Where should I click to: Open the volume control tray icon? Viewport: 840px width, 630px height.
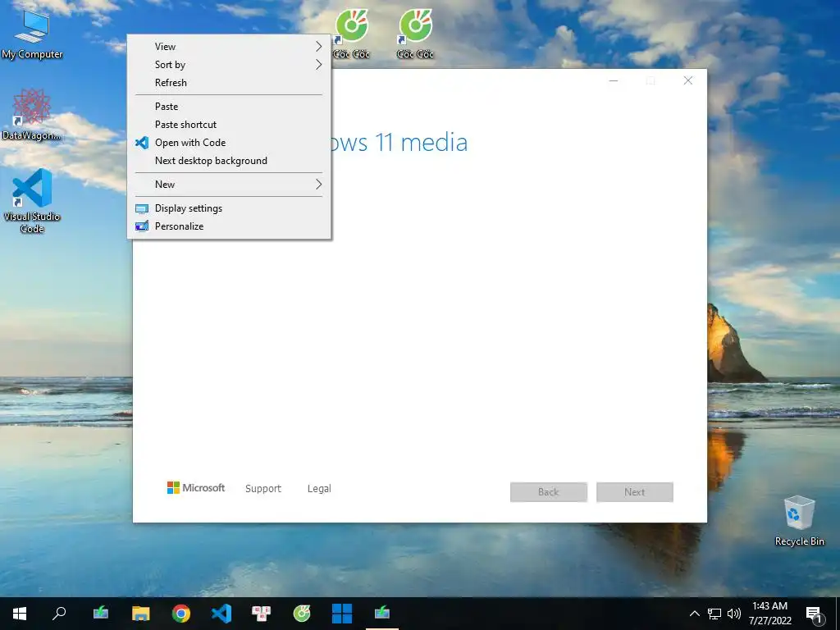click(x=734, y=614)
